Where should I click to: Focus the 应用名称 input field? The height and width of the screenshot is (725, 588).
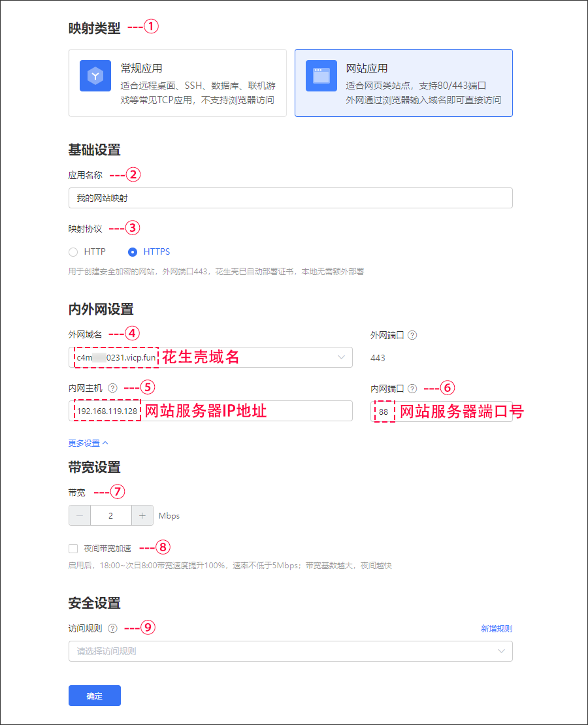(291, 198)
